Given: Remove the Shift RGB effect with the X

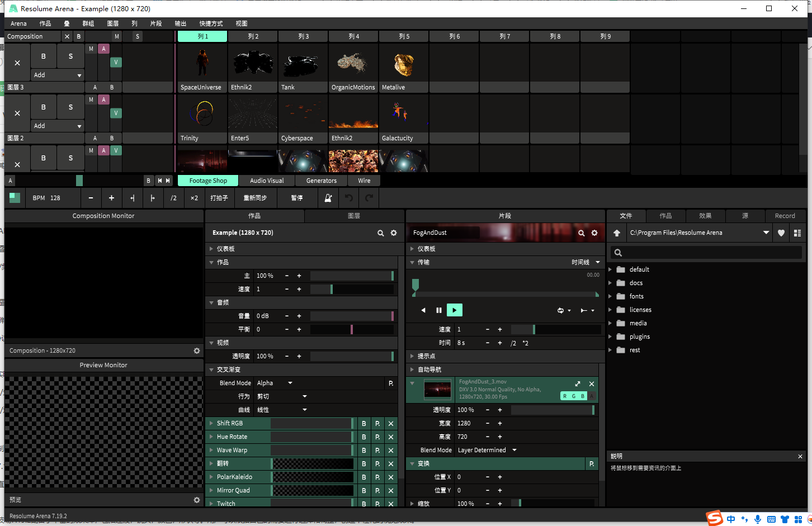Looking at the screenshot, I should [x=391, y=424].
